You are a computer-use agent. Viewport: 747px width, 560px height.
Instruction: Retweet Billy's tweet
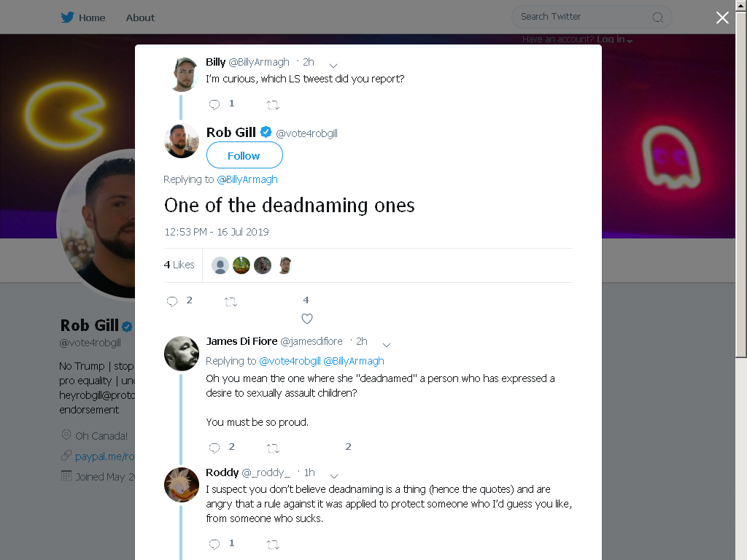[x=273, y=105]
